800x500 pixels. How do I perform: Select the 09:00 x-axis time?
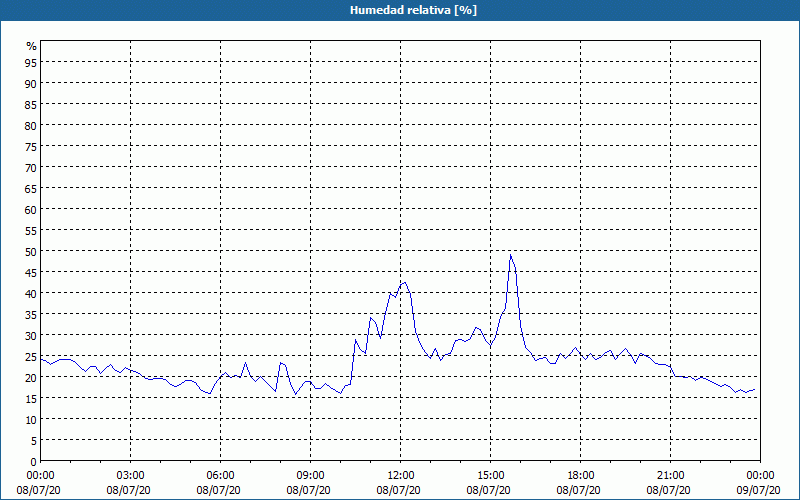tap(311, 476)
